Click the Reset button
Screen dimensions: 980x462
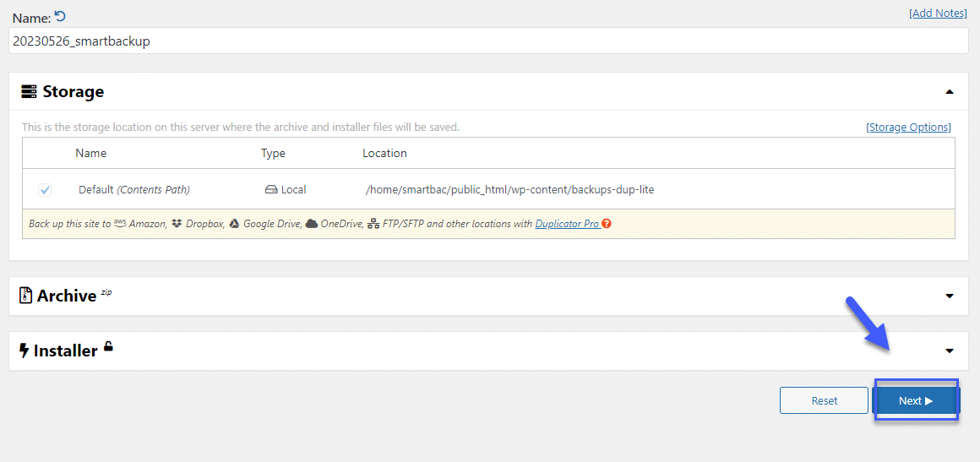(x=824, y=400)
